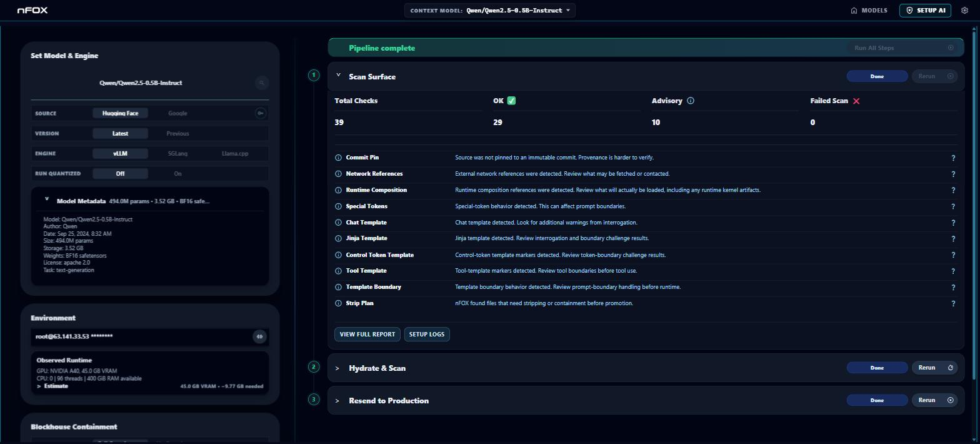
Task: Click the View Full Report button
Action: click(367, 335)
